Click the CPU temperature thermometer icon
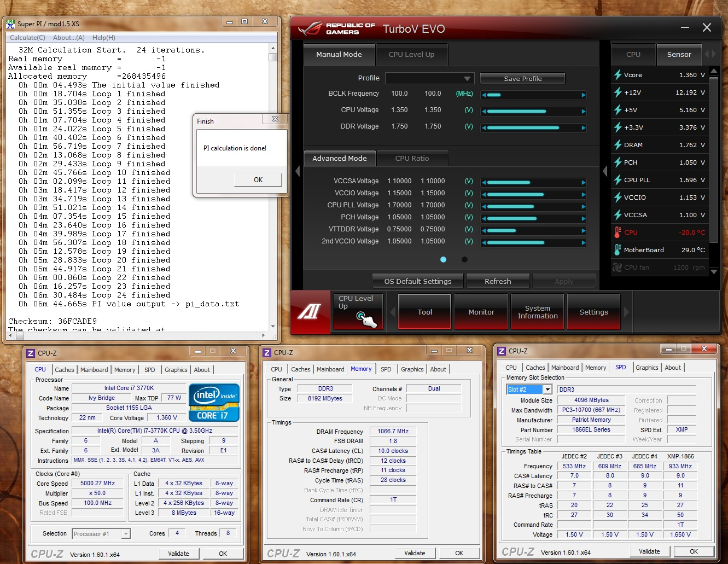The height and width of the screenshot is (564, 728). coord(618,232)
